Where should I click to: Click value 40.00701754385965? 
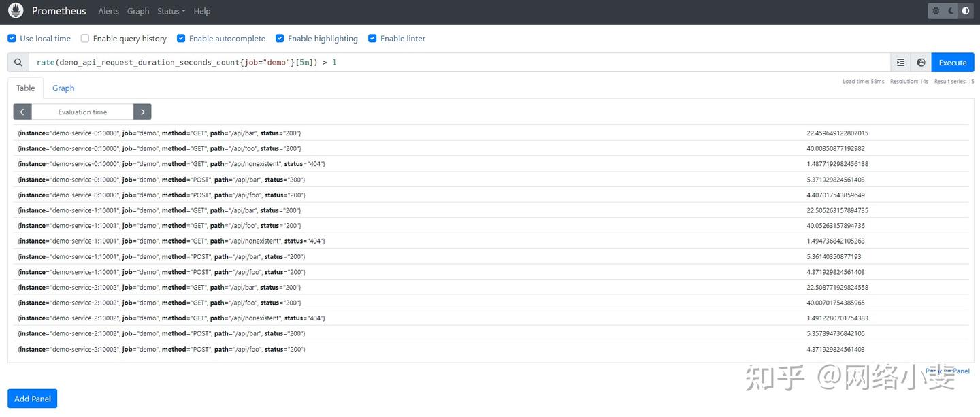pos(836,303)
